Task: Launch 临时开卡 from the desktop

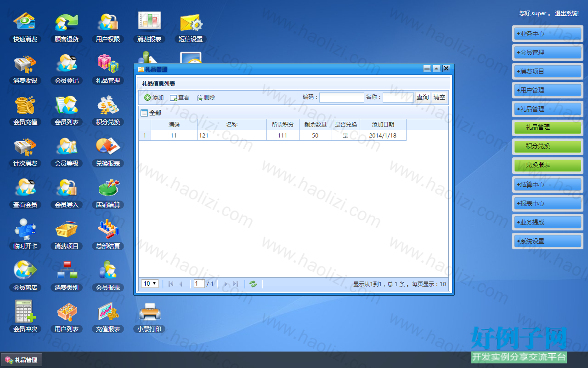Action: point(25,235)
